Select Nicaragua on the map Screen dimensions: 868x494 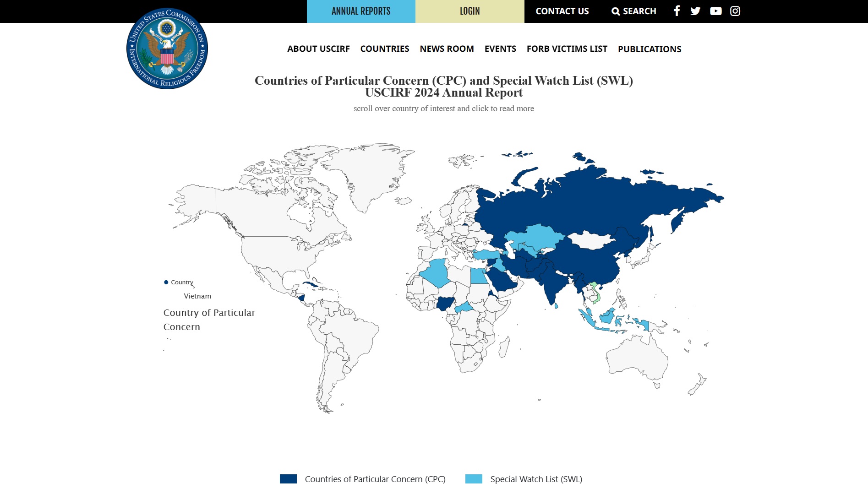pos(301,298)
